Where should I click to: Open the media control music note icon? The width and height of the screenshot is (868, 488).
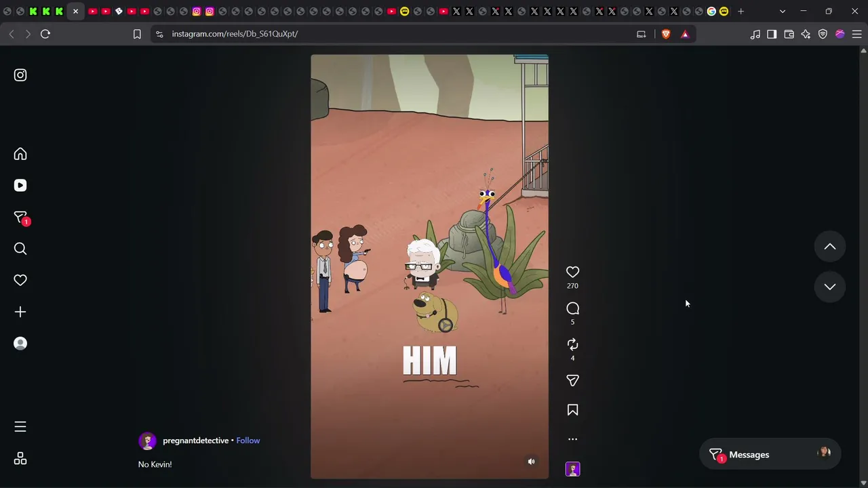pos(755,34)
